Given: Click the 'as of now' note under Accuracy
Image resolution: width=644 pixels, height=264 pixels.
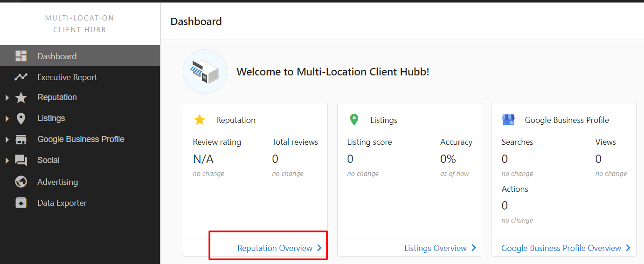Looking at the screenshot, I should pyautogui.click(x=455, y=174).
